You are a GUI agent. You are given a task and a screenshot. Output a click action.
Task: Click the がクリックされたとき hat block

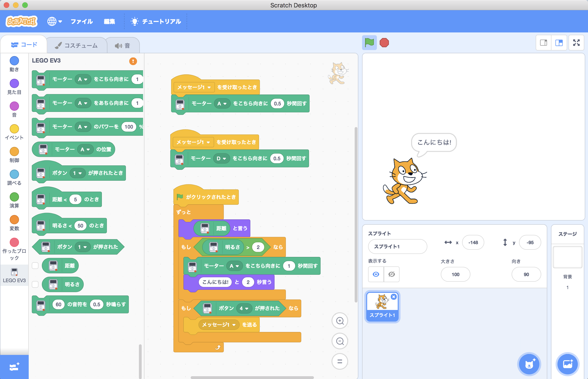click(x=206, y=196)
